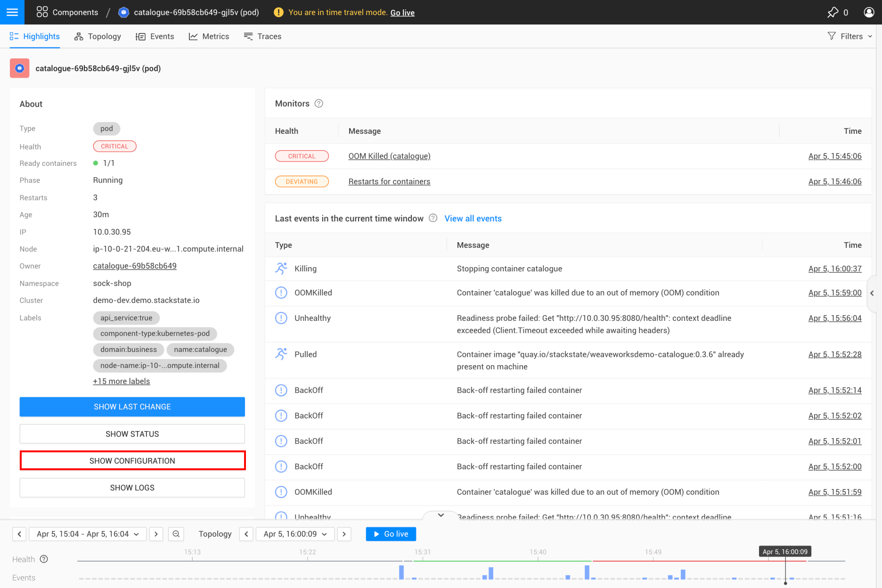Click the SHOW LOGS button
Screen dimensions: 882x588
coord(132,487)
